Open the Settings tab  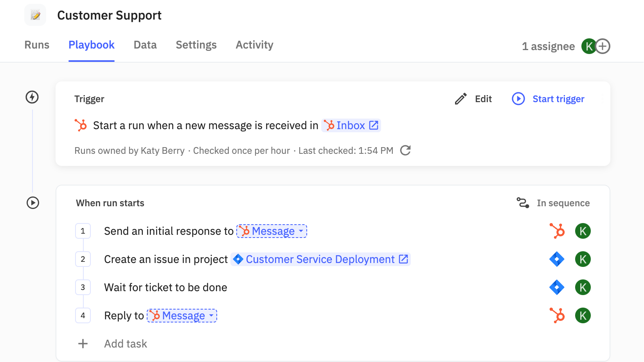196,45
